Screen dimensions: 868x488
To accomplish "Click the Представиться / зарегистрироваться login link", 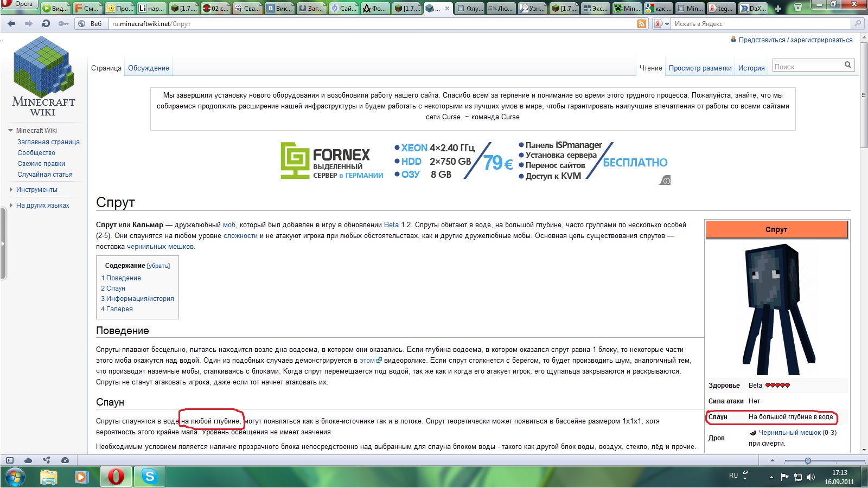I will click(795, 40).
